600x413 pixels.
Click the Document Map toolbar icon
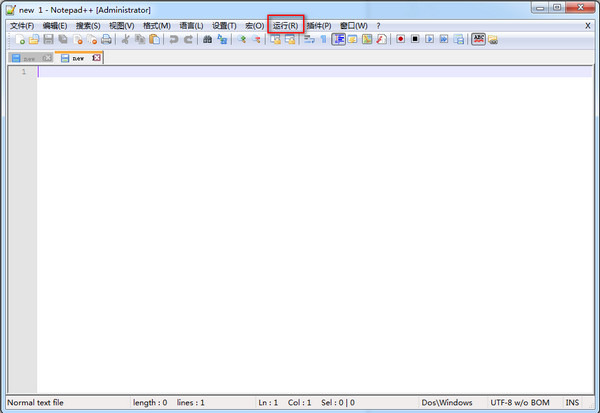[x=367, y=39]
